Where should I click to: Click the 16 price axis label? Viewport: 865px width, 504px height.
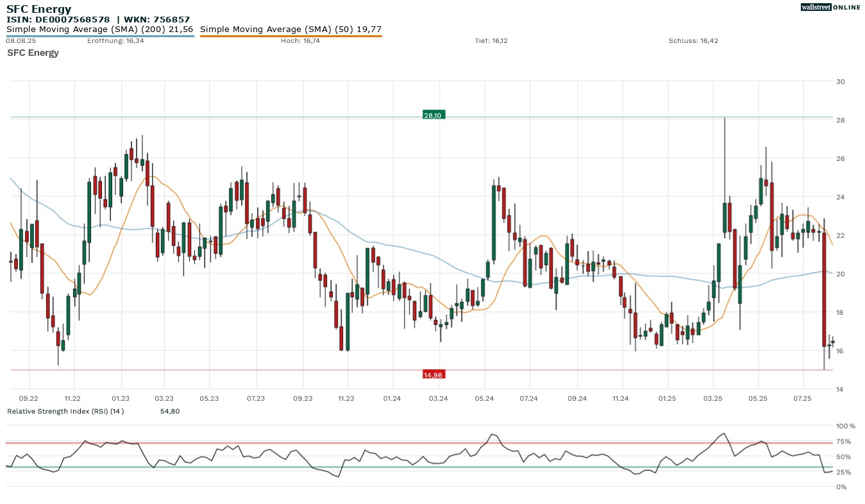tap(840, 351)
